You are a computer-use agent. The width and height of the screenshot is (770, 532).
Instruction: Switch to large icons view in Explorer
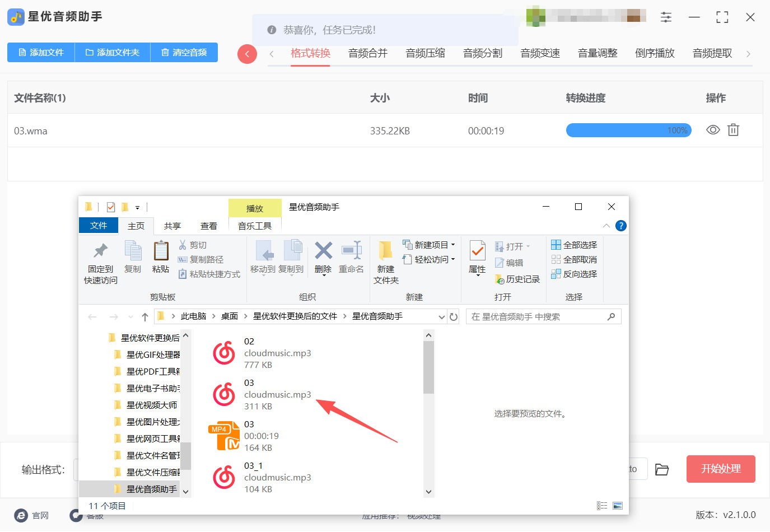[x=618, y=506]
